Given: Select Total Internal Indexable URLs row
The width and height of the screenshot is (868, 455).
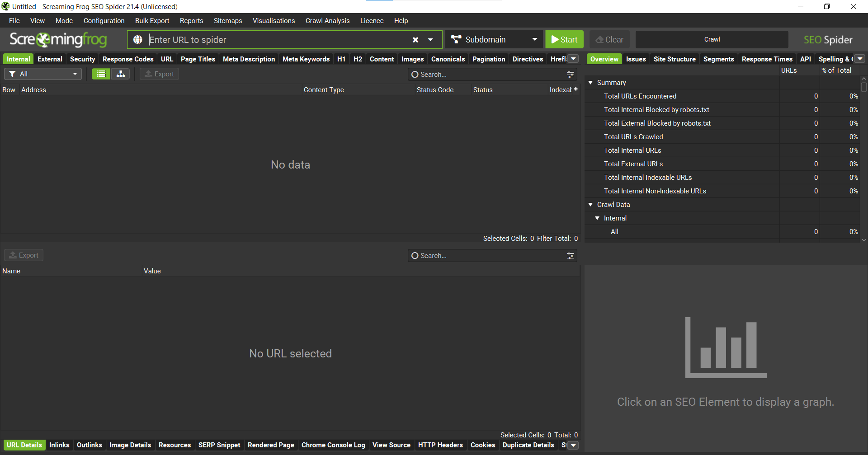Looking at the screenshot, I should click(722, 178).
